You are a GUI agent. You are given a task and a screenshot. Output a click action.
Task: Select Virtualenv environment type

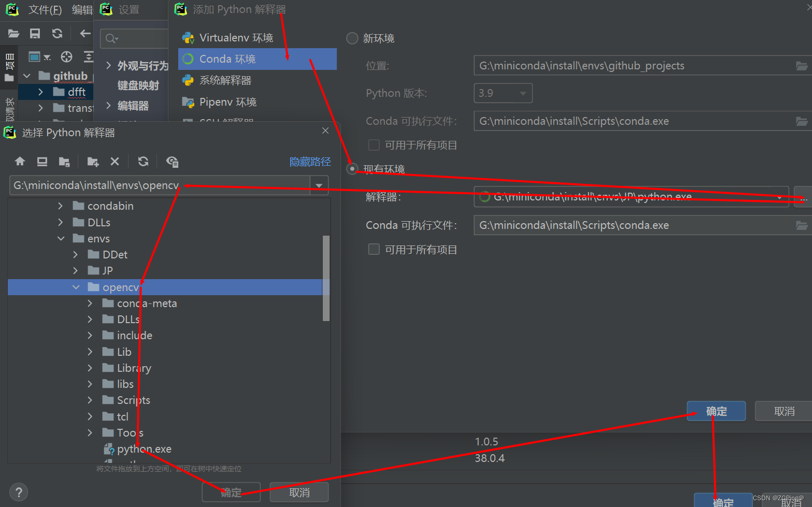click(258, 38)
